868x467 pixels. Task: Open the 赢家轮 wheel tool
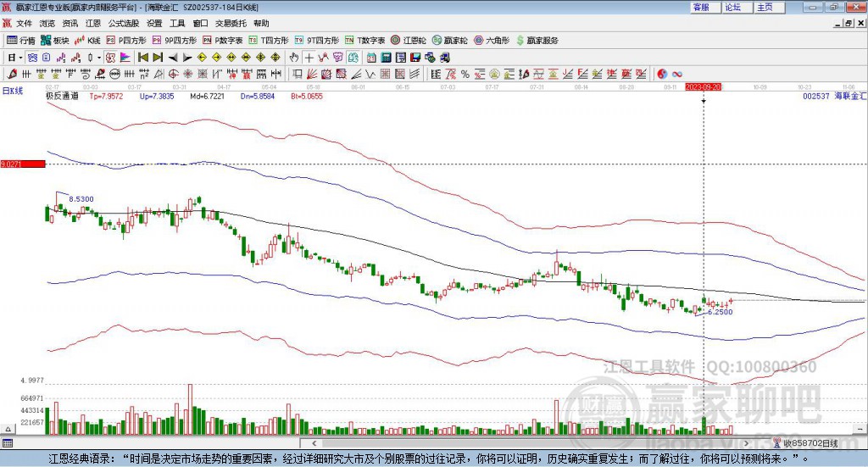[x=449, y=41]
